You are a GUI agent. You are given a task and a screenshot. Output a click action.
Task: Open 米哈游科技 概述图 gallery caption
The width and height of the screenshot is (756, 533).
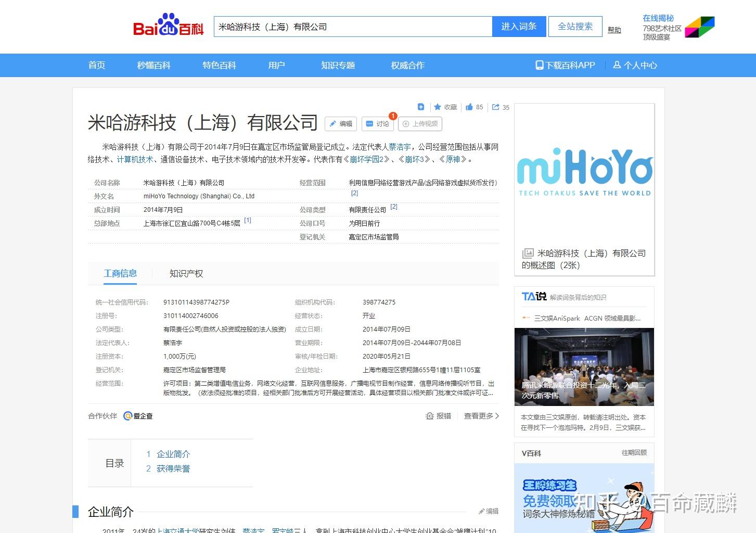pos(584,259)
